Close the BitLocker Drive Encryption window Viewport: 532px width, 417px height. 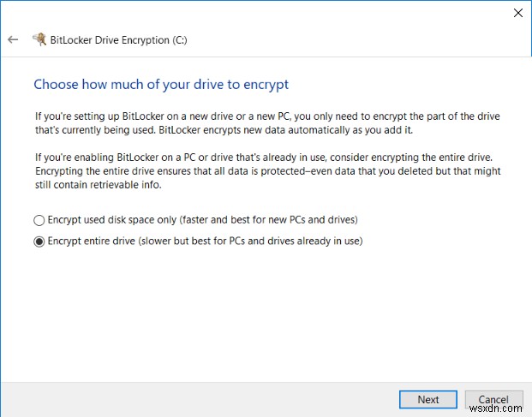[x=517, y=13]
